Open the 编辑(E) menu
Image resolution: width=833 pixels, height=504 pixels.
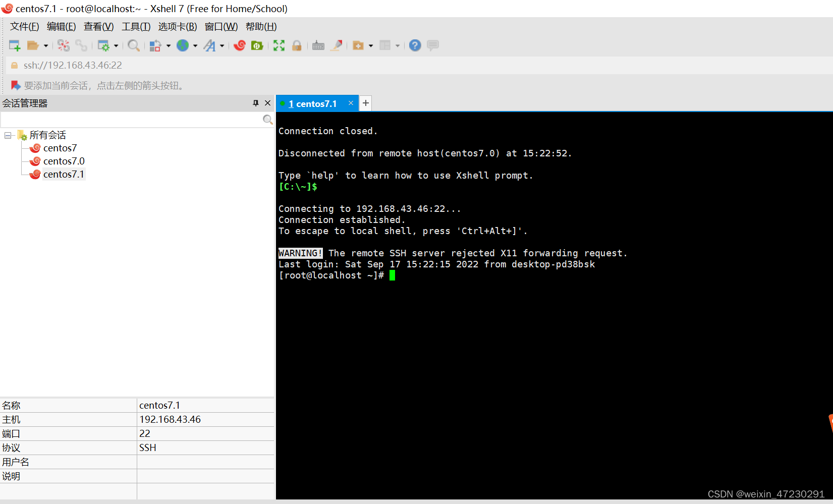(62, 27)
